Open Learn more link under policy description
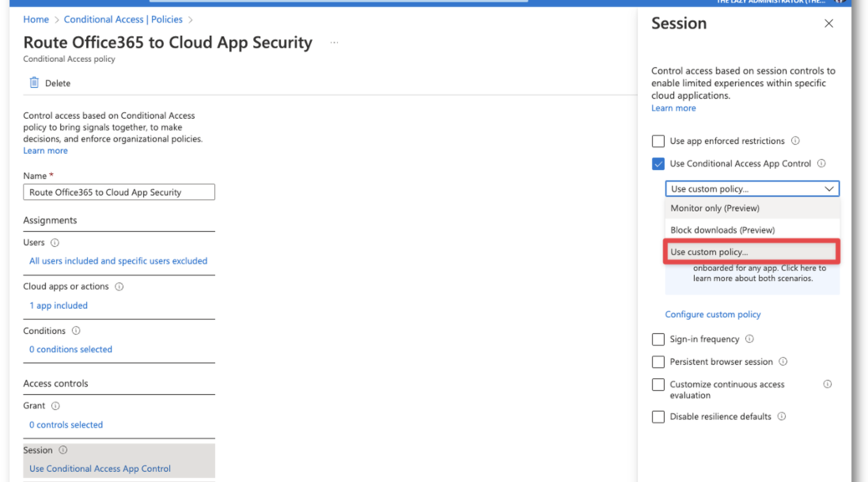868x482 pixels. click(45, 151)
